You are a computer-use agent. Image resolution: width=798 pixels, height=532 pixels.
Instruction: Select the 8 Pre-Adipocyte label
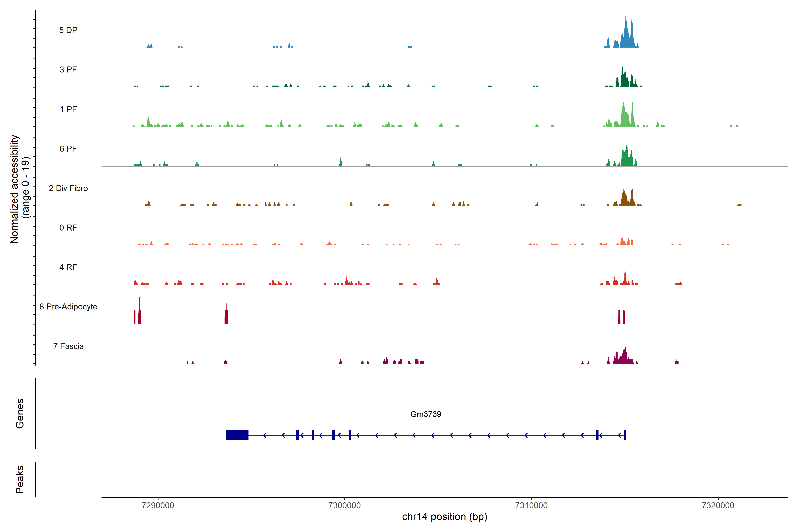[68, 307]
